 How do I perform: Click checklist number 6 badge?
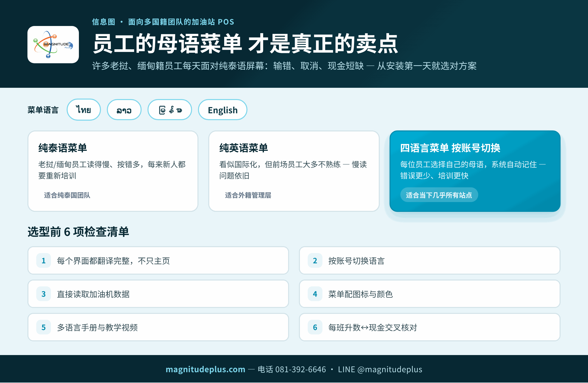[315, 328]
